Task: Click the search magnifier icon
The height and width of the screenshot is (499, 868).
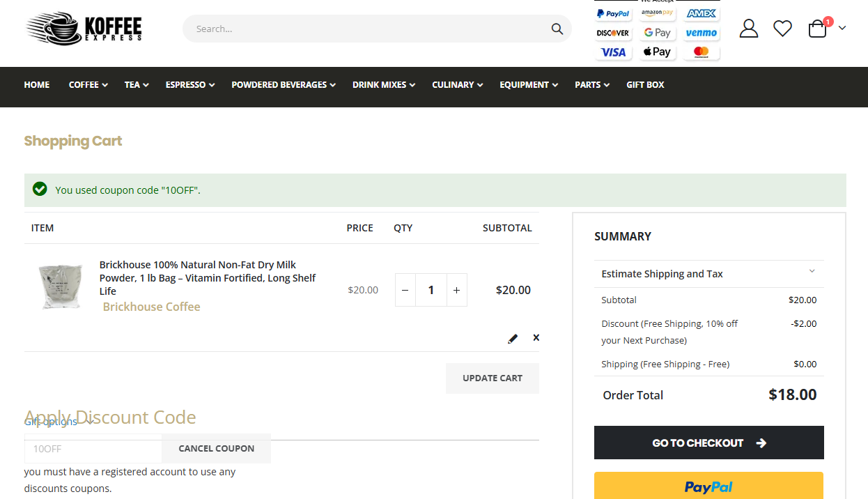Action: click(x=557, y=29)
